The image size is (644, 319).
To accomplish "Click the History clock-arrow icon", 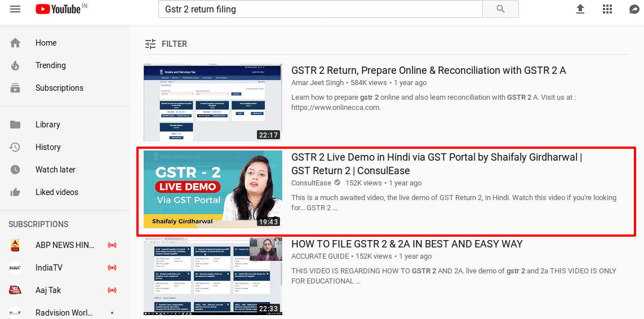I will pyautogui.click(x=15, y=147).
